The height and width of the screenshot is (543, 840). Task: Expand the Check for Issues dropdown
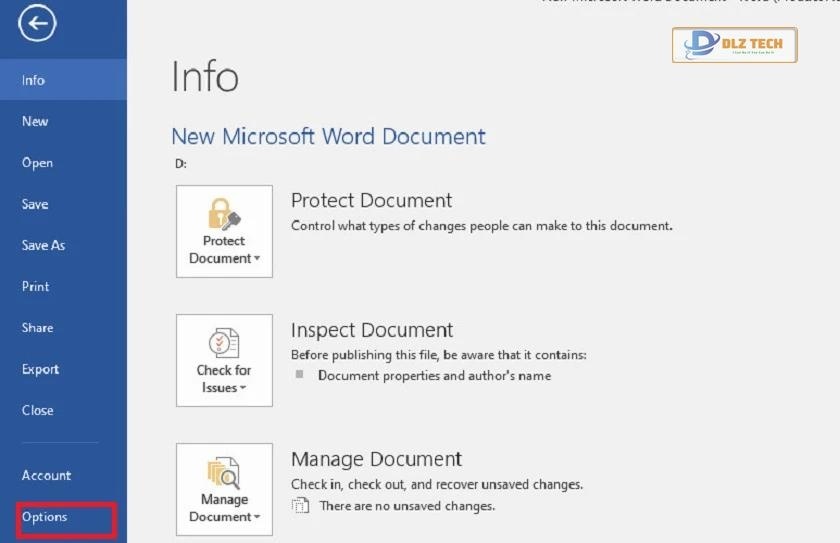pos(224,360)
